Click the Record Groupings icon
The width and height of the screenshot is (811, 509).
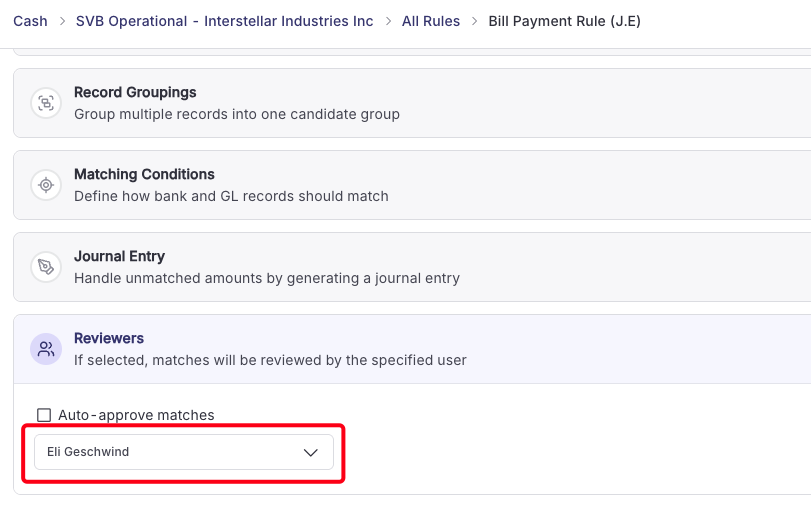(x=46, y=103)
